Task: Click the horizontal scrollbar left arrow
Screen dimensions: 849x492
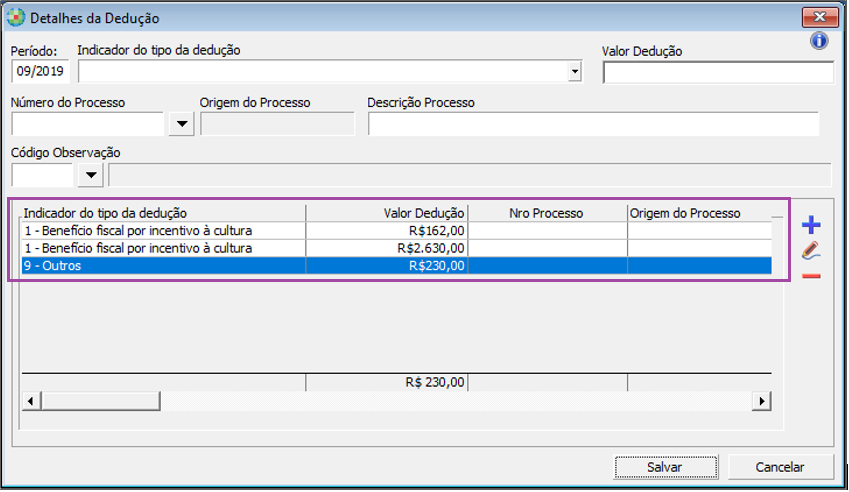Action: tap(30, 401)
